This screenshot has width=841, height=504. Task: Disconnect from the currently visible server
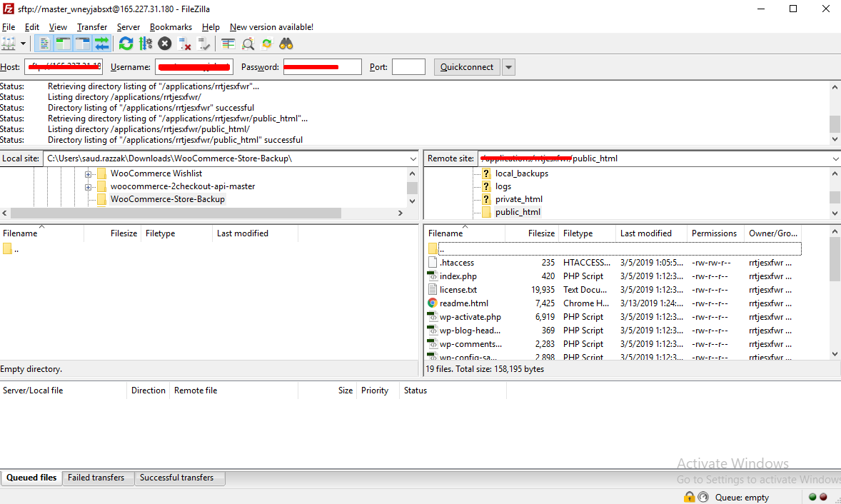(x=184, y=44)
